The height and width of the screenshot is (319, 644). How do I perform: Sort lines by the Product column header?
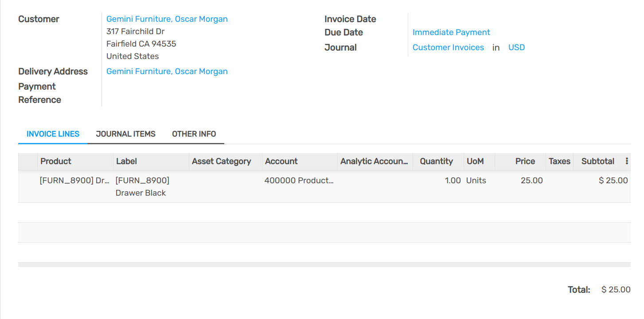[x=55, y=161]
